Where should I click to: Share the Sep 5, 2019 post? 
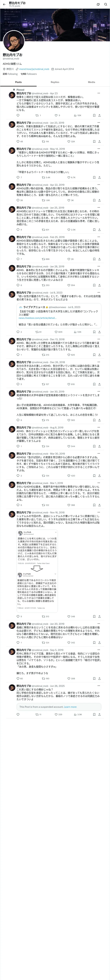(99, 678)
